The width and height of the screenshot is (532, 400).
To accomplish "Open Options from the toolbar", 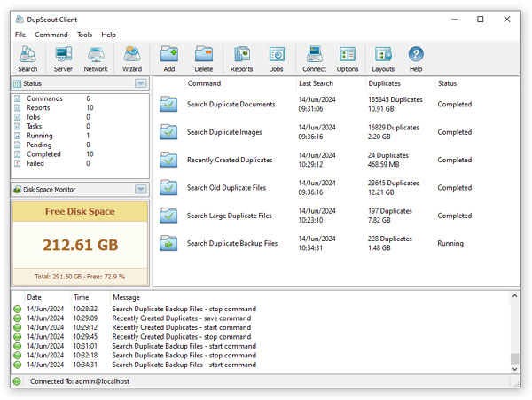I will [x=348, y=59].
